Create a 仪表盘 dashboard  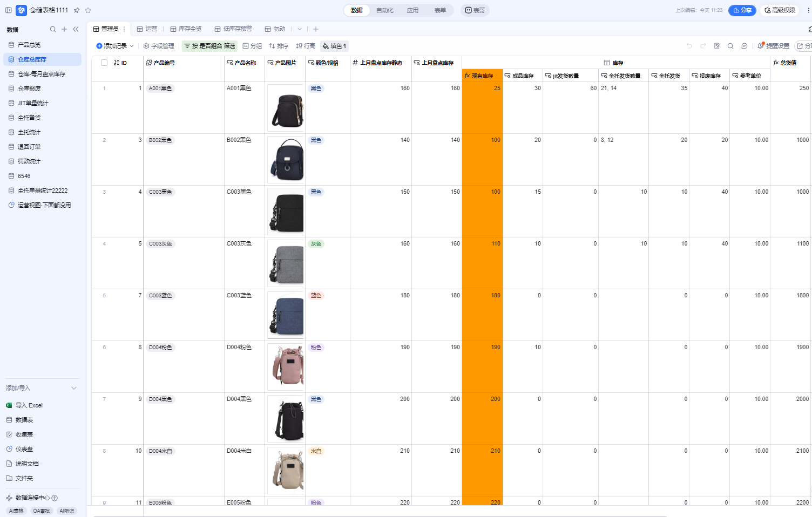click(x=24, y=449)
